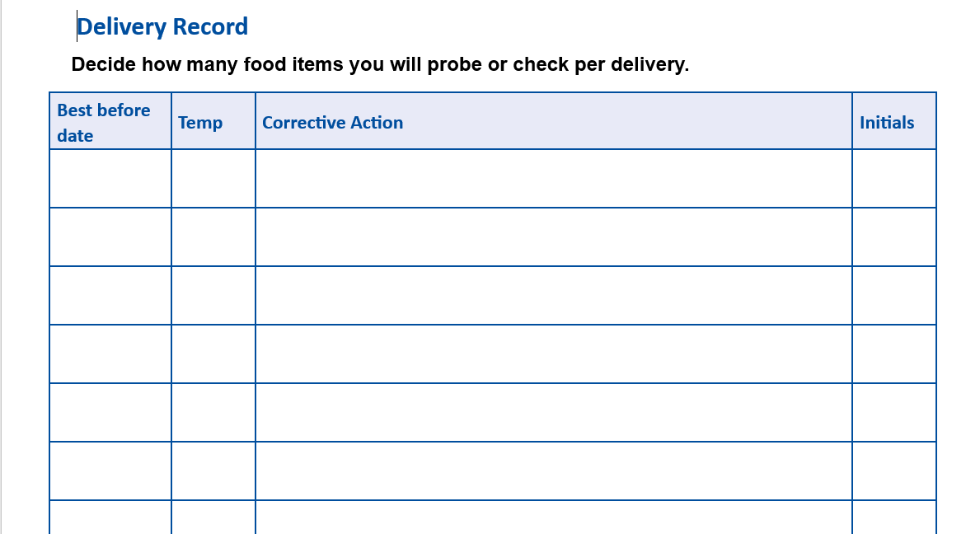Click sixth blank row's Temp cell

pos(213,471)
